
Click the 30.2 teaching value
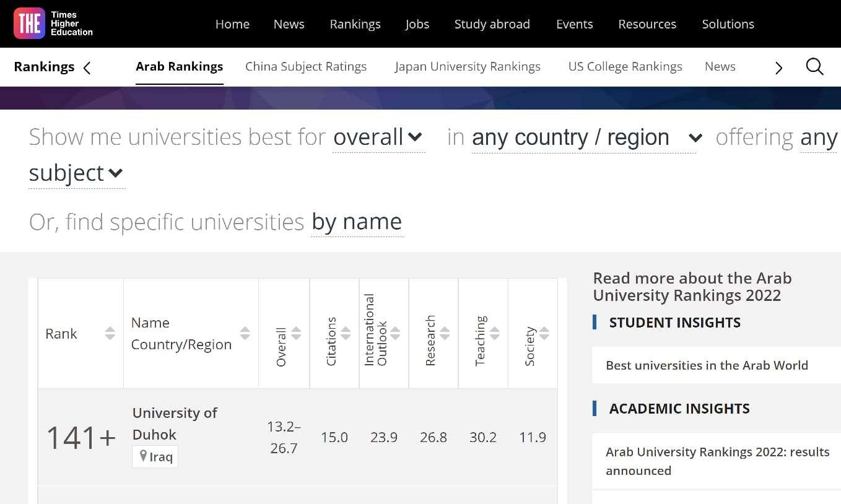483,438
